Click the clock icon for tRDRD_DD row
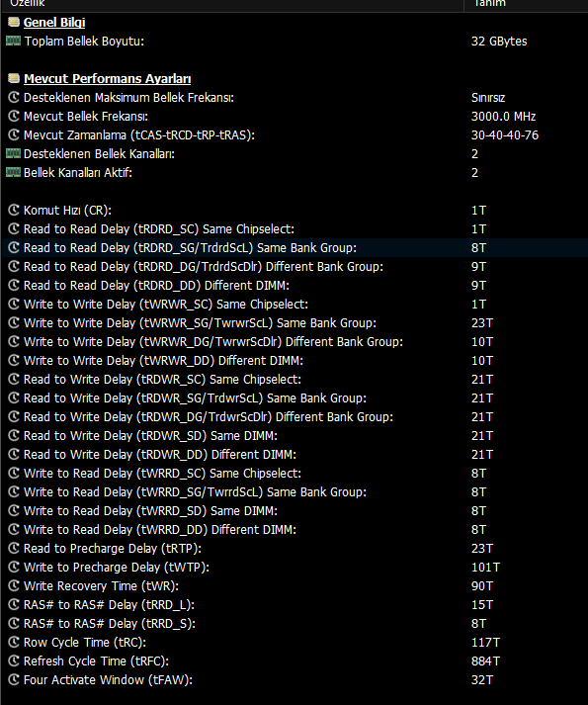This screenshot has height=705, width=588. pyautogui.click(x=14, y=285)
